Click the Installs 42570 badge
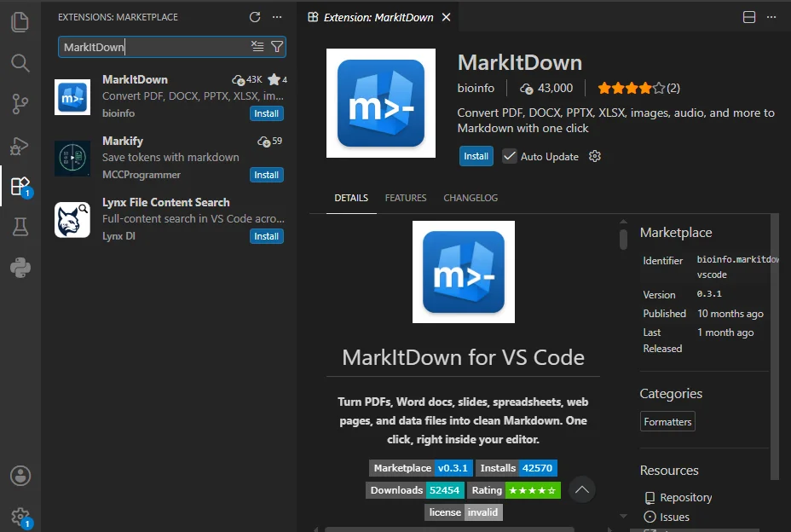The height and width of the screenshot is (532, 791). [x=516, y=468]
